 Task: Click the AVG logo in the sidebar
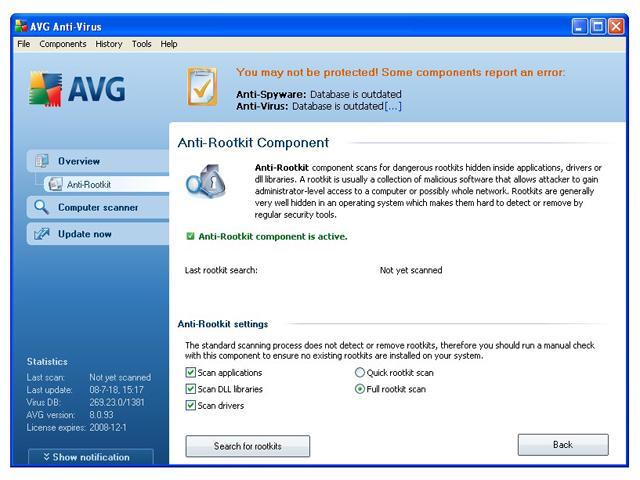(77, 89)
